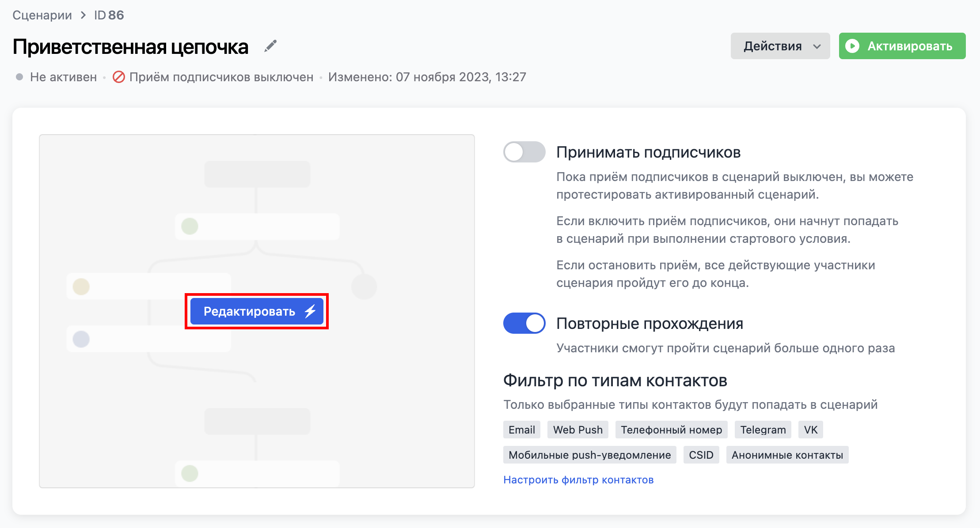Disable the Повторные прохождения toggle
The image size is (980, 528).
524,323
